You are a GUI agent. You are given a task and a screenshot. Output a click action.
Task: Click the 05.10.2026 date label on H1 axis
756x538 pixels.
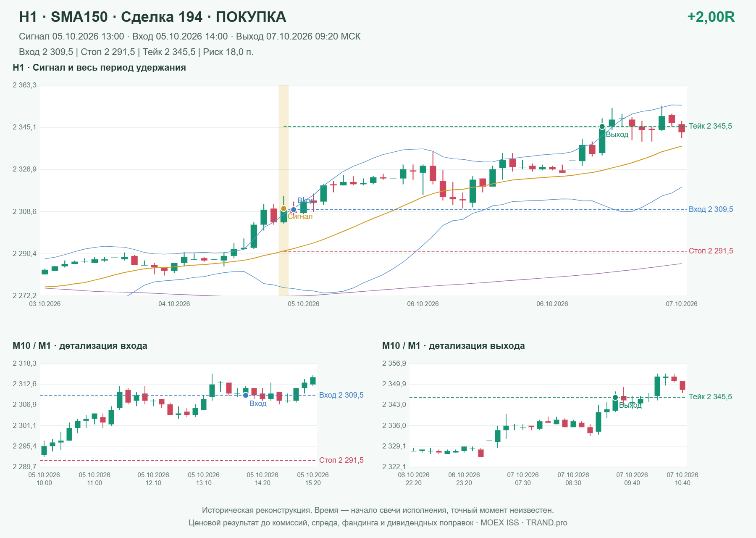tap(303, 304)
